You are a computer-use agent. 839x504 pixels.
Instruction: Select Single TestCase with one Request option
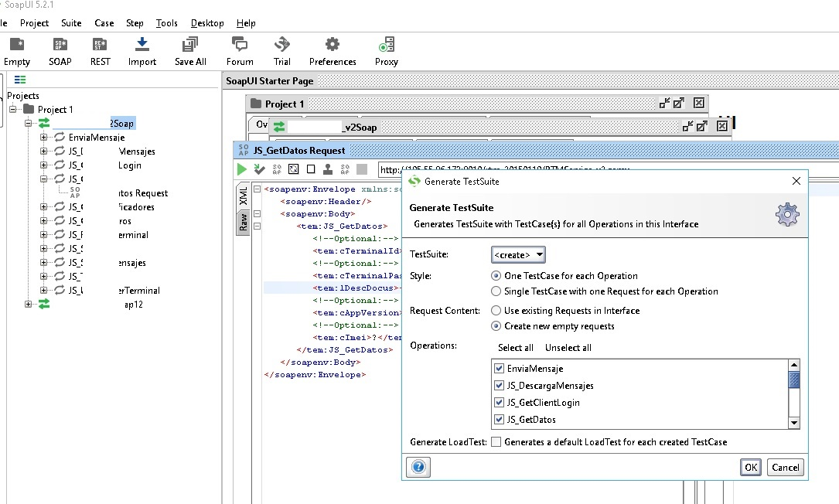click(496, 291)
